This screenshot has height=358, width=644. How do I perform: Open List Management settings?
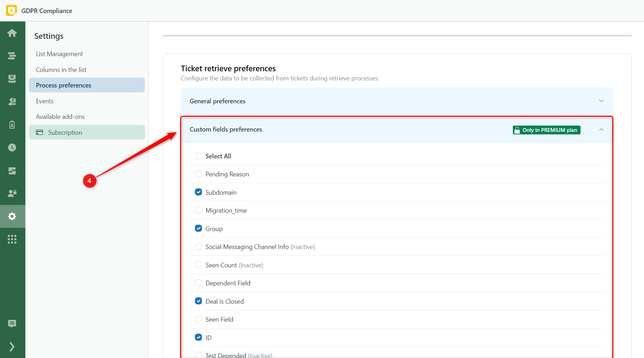coord(87,54)
